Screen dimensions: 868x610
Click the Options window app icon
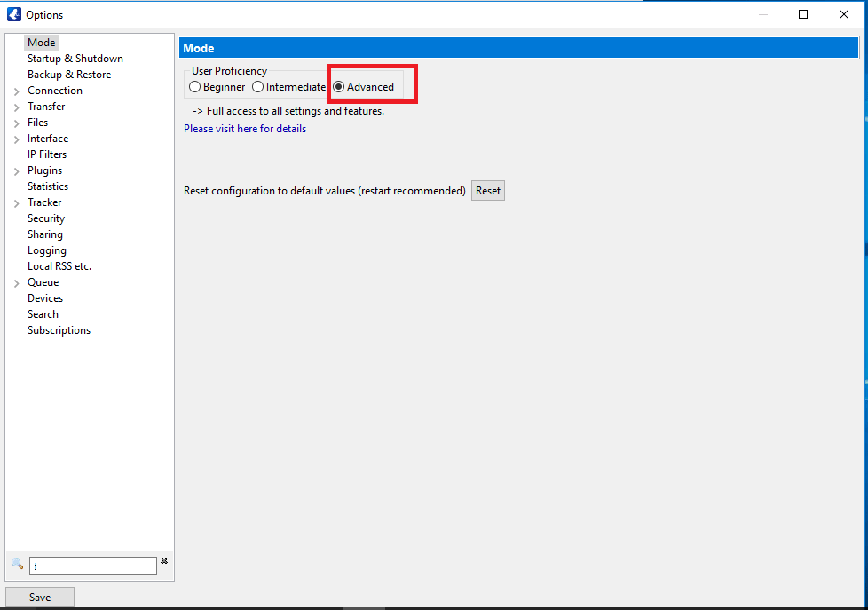point(14,14)
